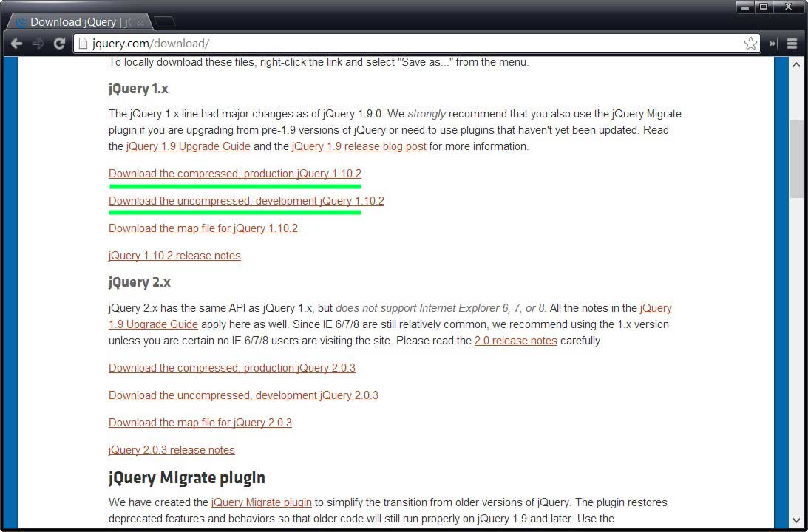This screenshot has height=532, width=808.
Task: Show hidden extensions via the double chevron
Action: tap(773, 44)
